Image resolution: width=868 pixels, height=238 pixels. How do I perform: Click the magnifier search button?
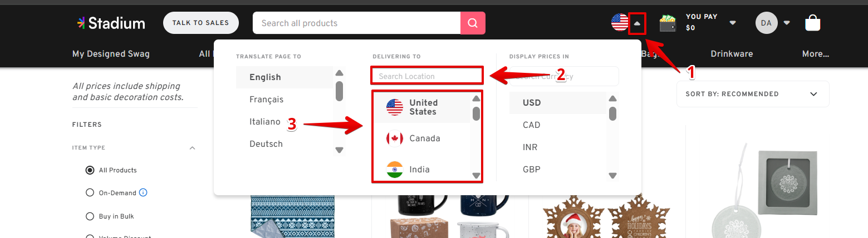[473, 23]
